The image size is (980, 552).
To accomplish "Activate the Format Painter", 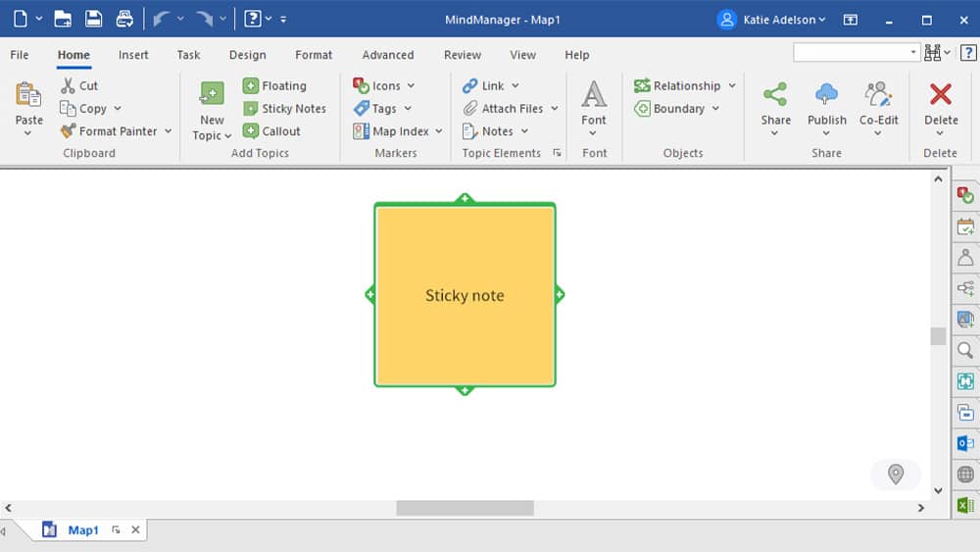I will click(109, 131).
